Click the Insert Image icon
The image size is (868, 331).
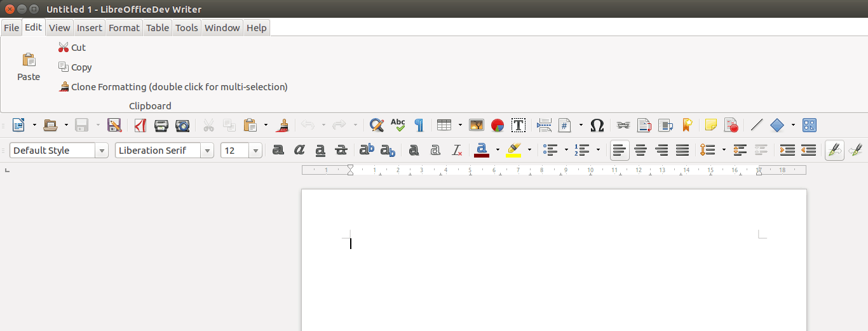pyautogui.click(x=477, y=125)
